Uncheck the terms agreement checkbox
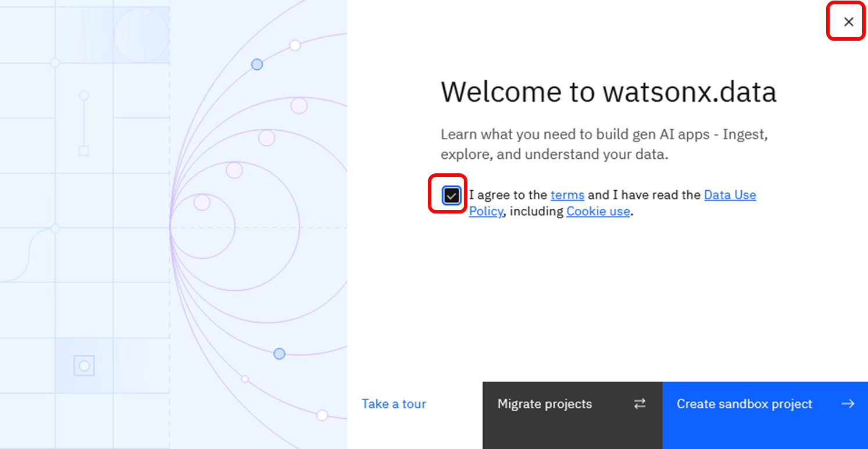868x449 pixels. coord(451,195)
